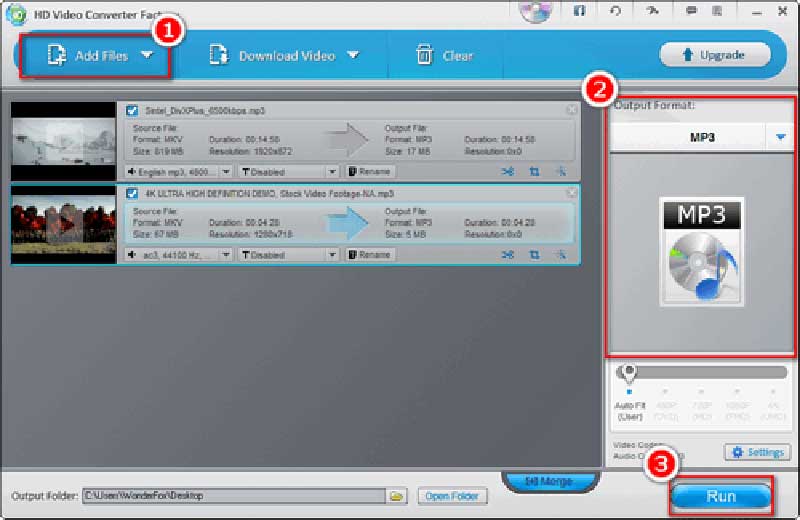Image resolution: width=800 pixels, height=520 pixels.
Task: Click the feedback chat icon in title bar
Action: [691, 11]
